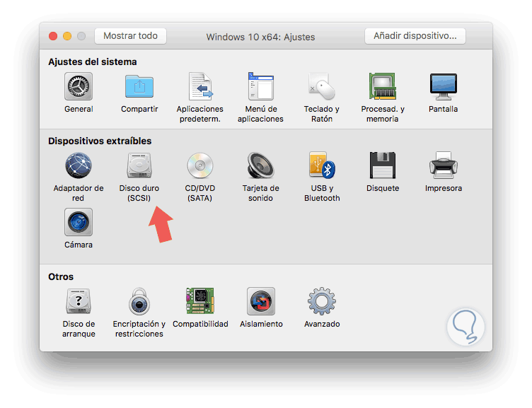
Task: Open Menú de aplicaciones settings
Action: pyautogui.click(x=260, y=86)
